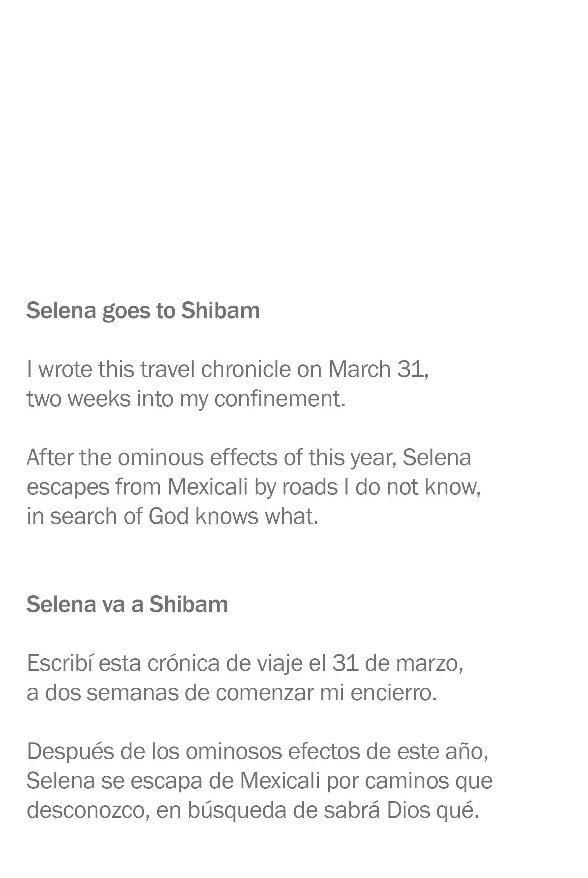
Task: Click the words "March 31" in the English paragraph
Action: click(378, 370)
